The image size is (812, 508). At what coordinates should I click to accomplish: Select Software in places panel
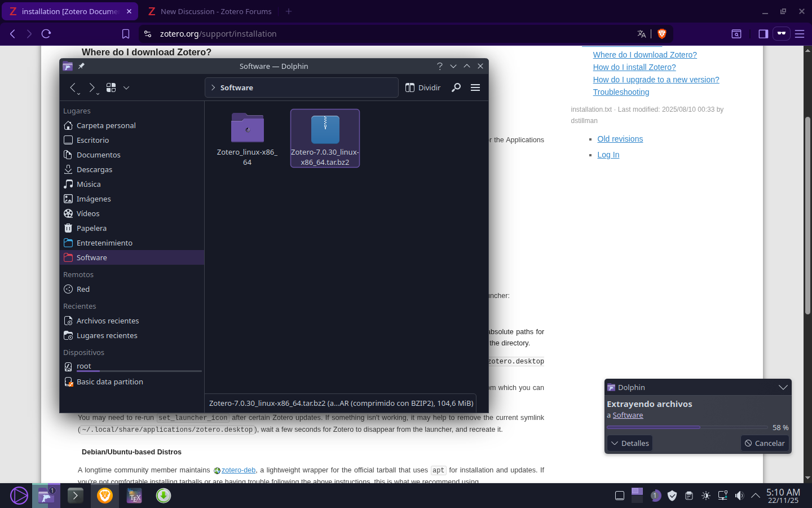(131, 257)
